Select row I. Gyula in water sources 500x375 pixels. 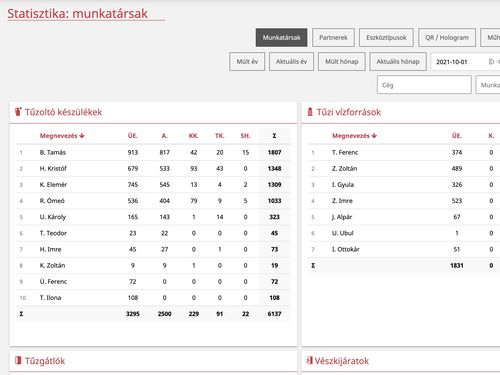click(404, 184)
